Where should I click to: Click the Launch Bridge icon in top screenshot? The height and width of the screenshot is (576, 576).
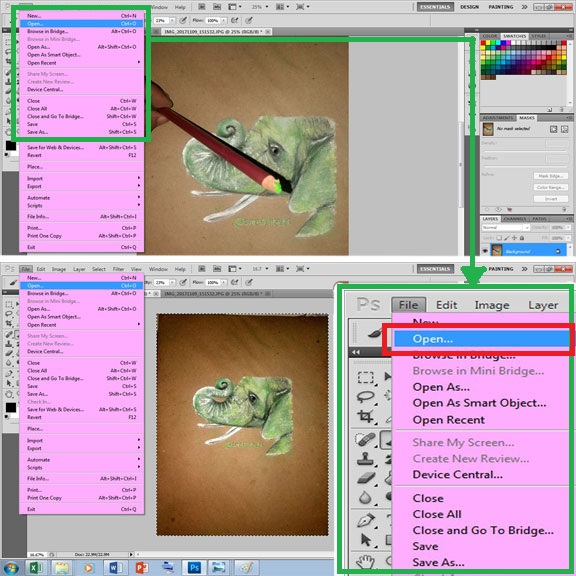(x=202, y=7)
